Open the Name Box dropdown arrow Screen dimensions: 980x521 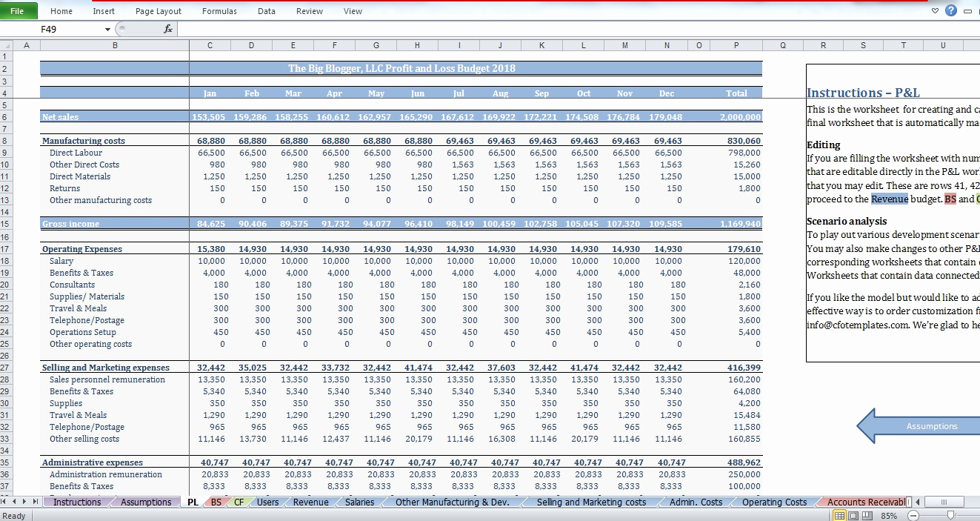(x=107, y=30)
